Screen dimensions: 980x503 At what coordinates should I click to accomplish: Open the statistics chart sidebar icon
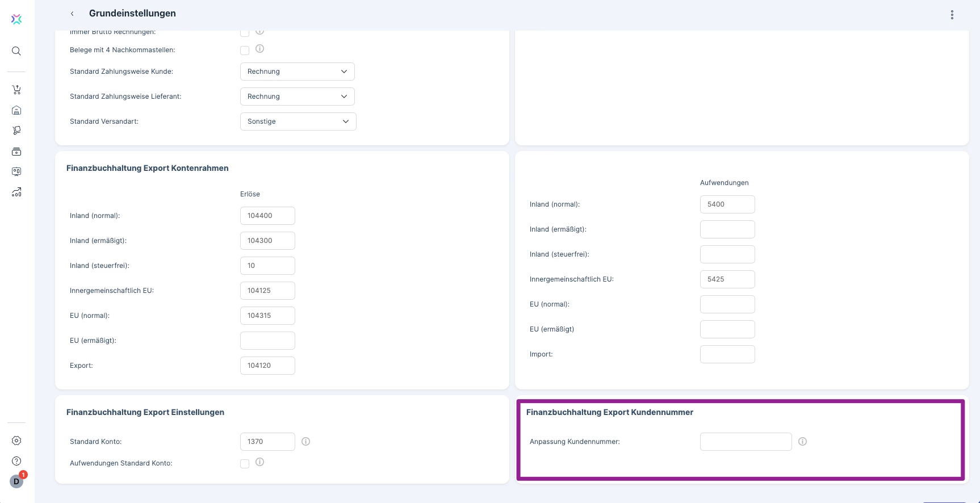(16, 192)
